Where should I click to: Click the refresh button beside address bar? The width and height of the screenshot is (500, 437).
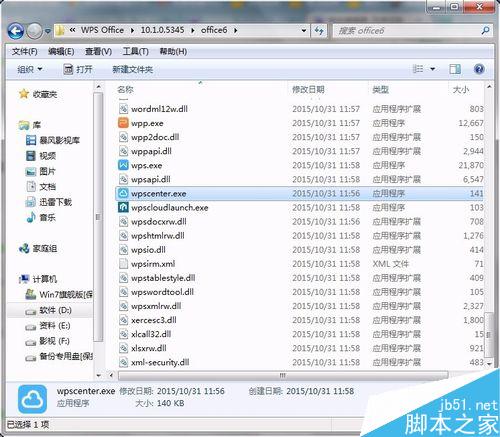point(319,31)
